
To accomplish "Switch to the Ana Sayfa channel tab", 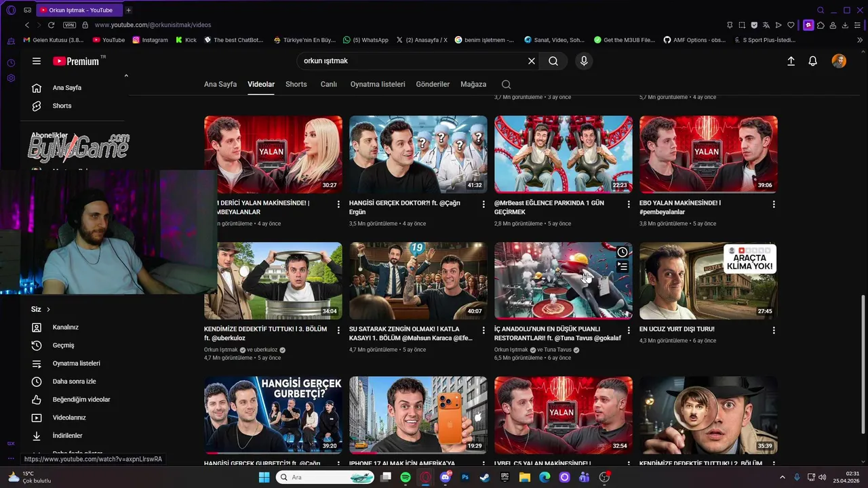I will pyautogui.click(x=220, y=84).
